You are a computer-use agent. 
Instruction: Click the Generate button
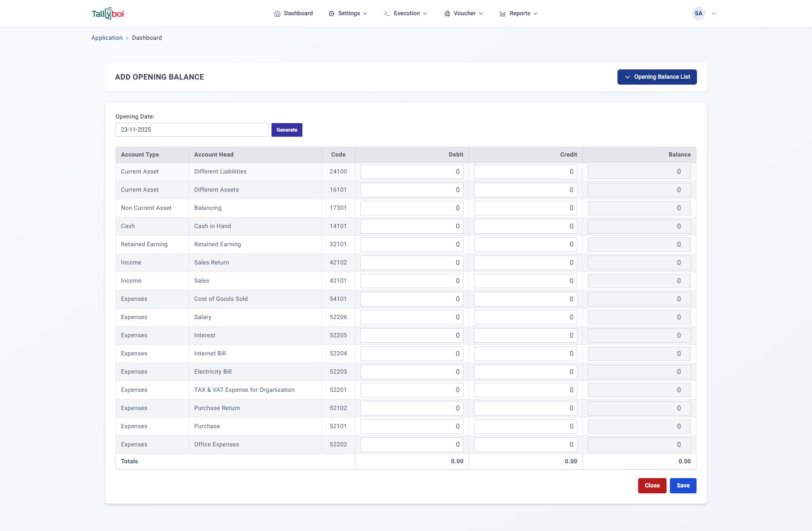tap(287, 130)
